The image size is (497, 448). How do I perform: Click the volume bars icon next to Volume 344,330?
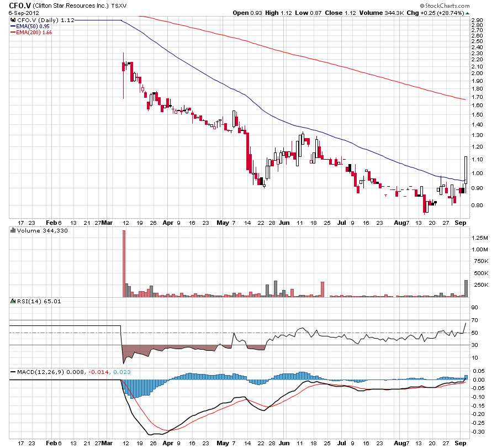coord(13,230)
